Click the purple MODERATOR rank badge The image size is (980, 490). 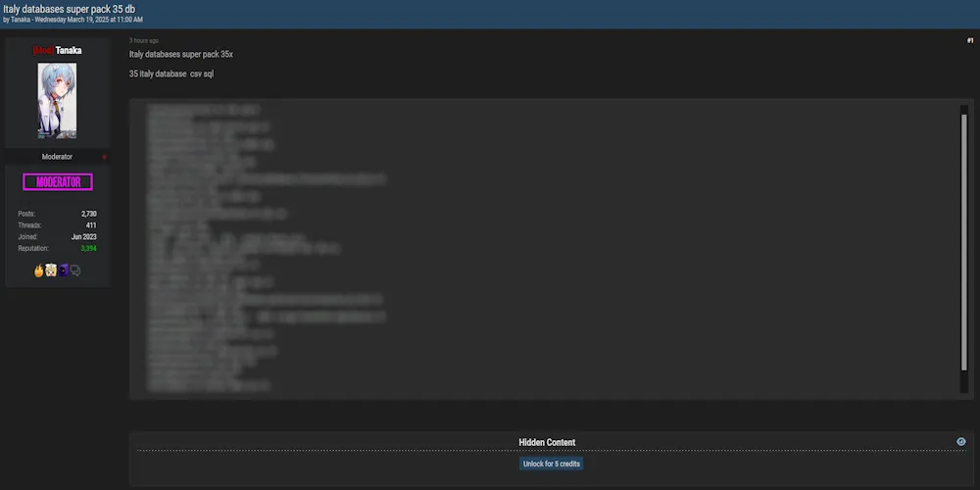click(57, 182)
